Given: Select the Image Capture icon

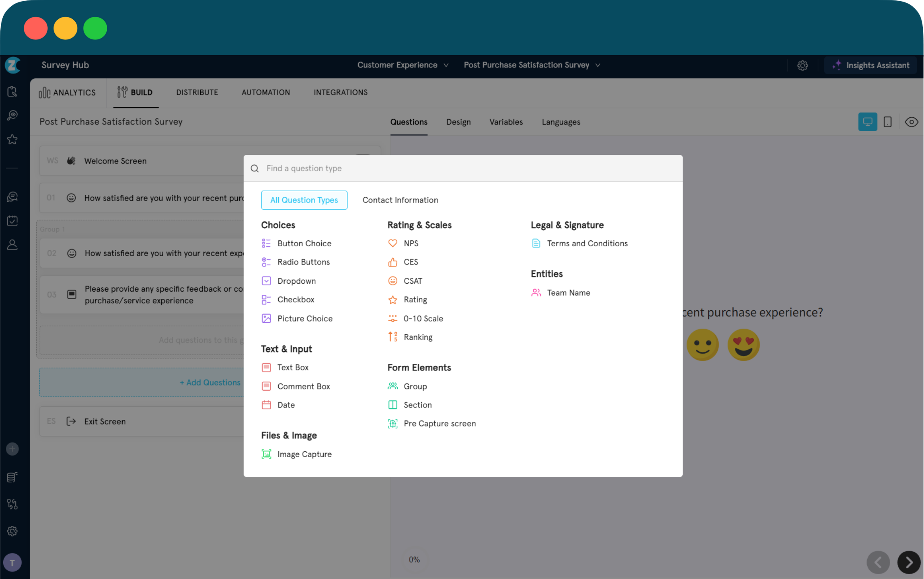Looking at the screenshot, I should (266, 454).
